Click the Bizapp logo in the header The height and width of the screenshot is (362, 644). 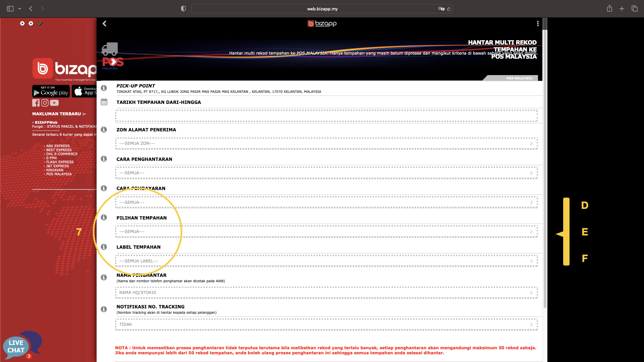point(322,23)
